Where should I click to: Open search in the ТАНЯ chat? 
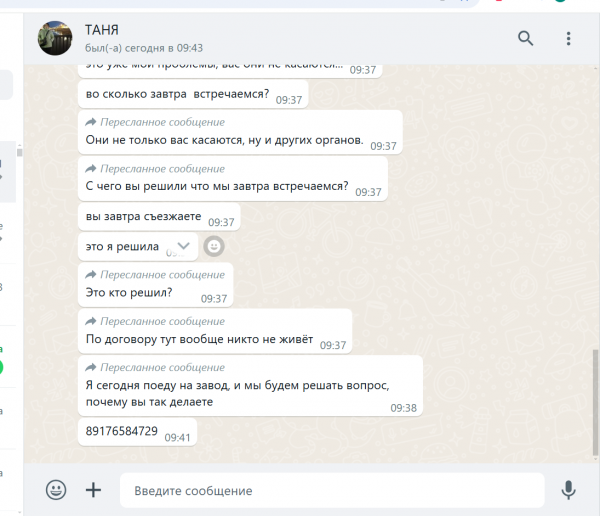(525, 38)
